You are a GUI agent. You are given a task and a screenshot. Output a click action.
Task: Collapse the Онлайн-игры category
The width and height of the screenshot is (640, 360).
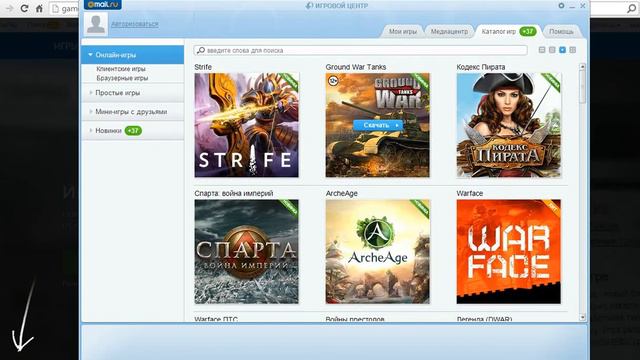[133, 55]
